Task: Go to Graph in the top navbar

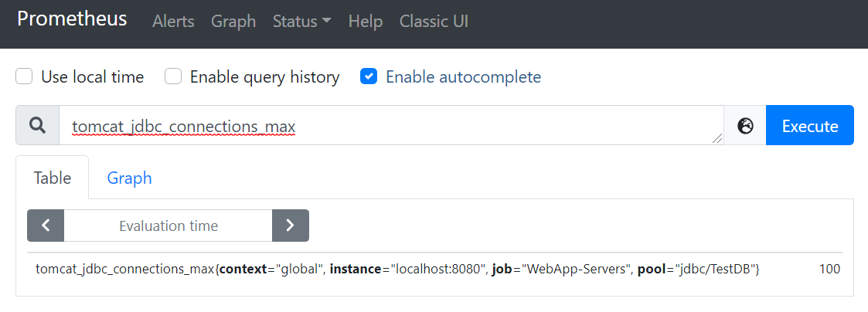Action: [x=233, y=22]
